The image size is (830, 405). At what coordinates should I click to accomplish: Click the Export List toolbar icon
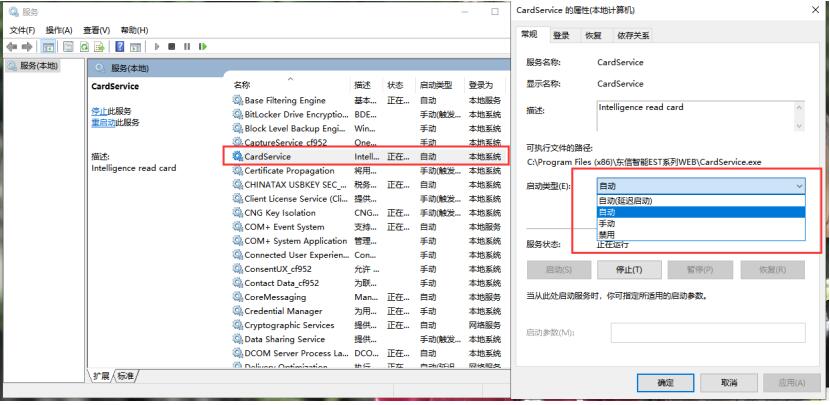pos(99,46)
